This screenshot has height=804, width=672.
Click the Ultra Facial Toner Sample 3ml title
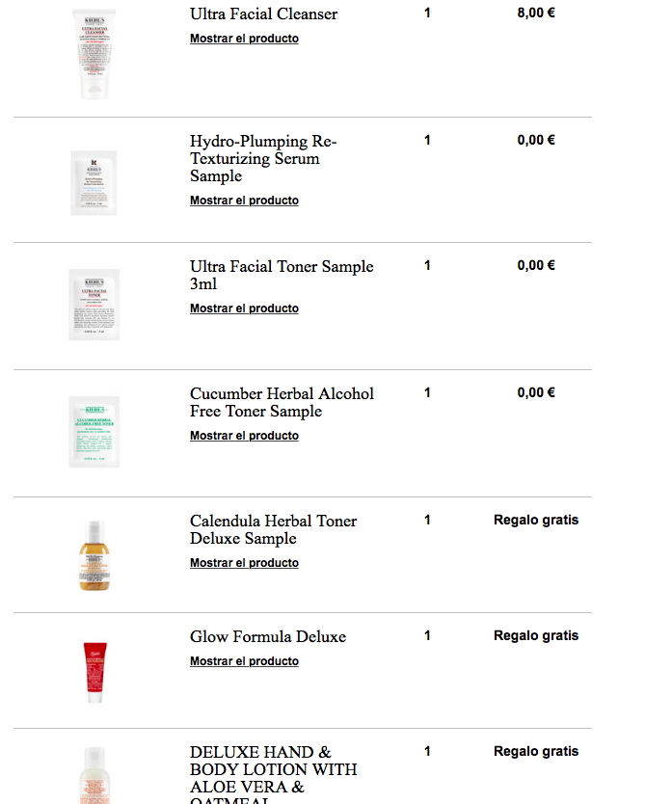point(281,275)
